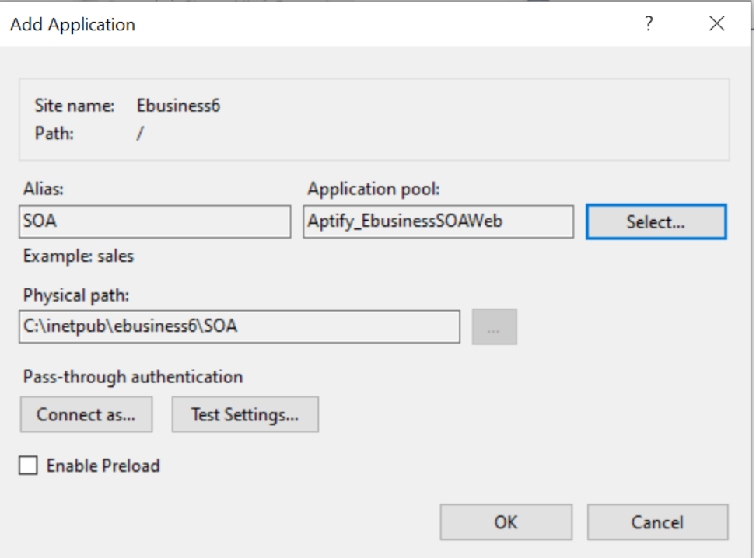756x558 pixels.
Task: Click the Add Application title bar
Action: (318, 23)
